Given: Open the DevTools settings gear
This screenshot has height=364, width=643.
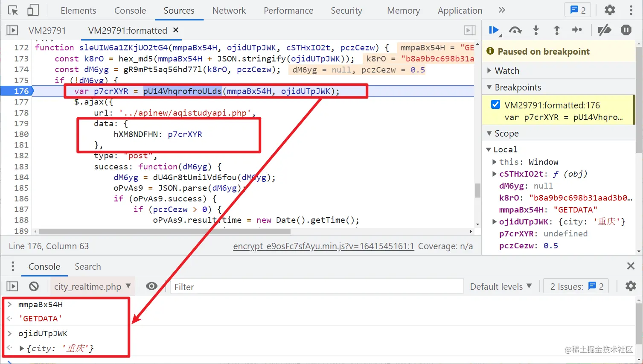Looking at the screenshot, I should click(610, 10).
